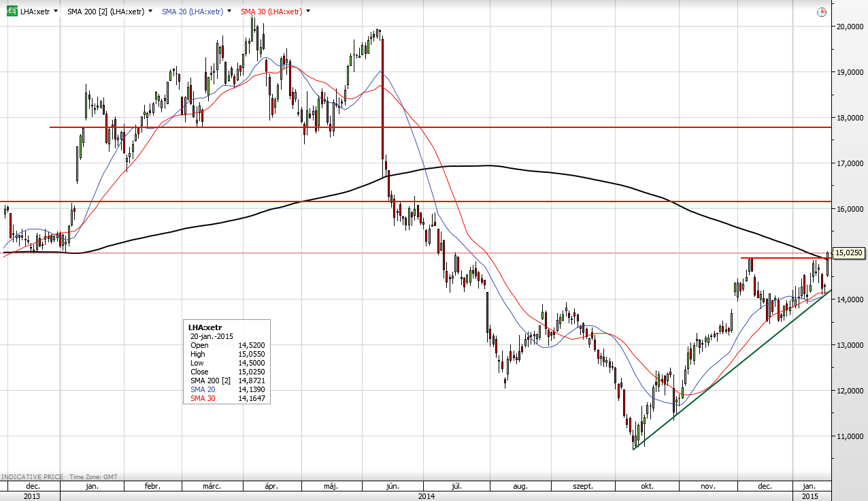This screenshot has width=868, height=501.
Task: Click the okt. month label on the time axis
Action: pyautogui.click(x=647, y=486)
